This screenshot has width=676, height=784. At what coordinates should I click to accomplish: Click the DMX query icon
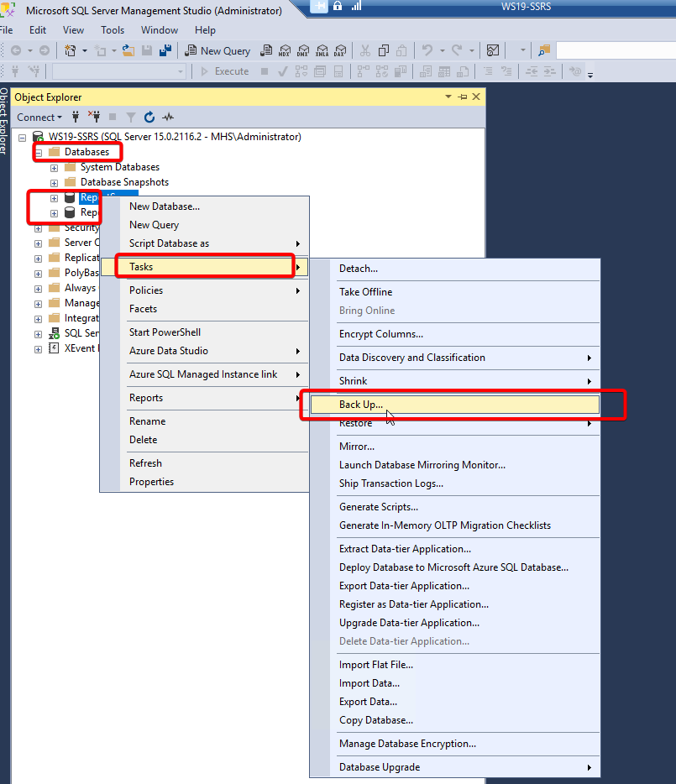(x=303, y=50)
